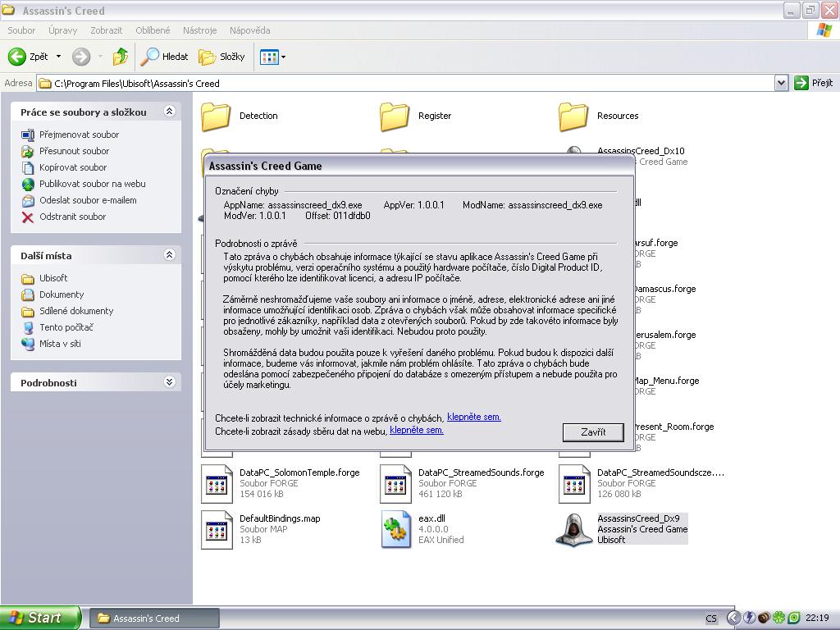Select AssassinsCreed_Dx9 executable icon
The width and height of the screenshot is (840, 630).
574,530
